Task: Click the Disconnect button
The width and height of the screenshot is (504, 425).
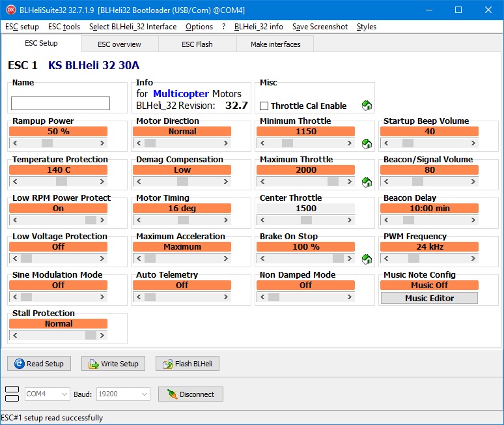Action: pos(191,394)
